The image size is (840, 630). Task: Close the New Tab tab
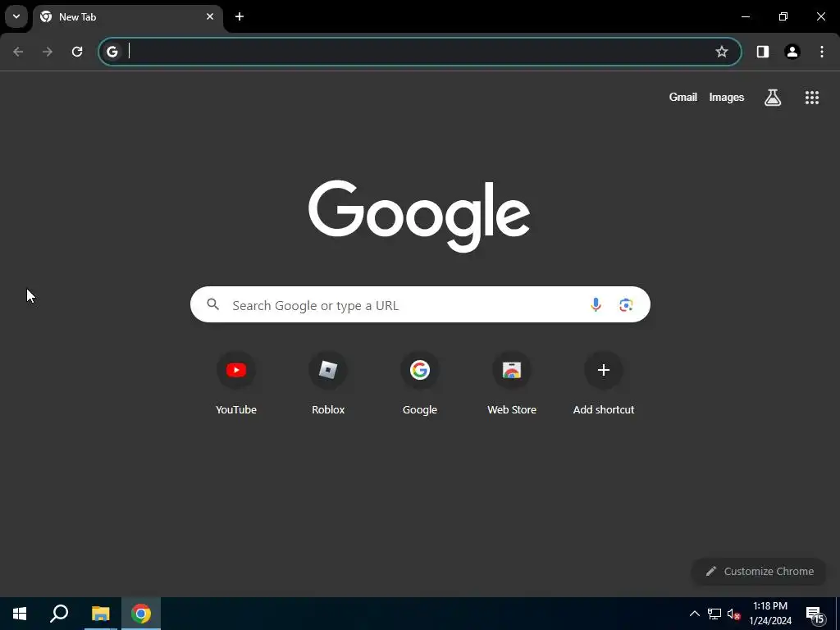click(x=210, y=16)
